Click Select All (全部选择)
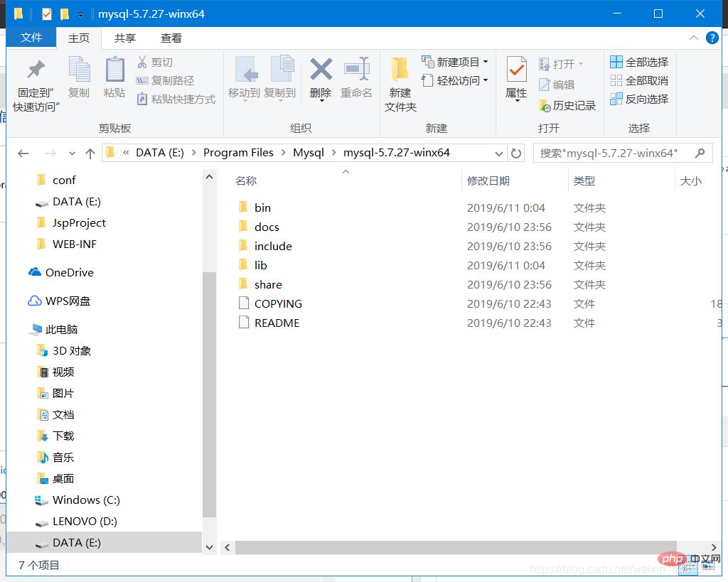728x582 pixels. tap(639, 63)
